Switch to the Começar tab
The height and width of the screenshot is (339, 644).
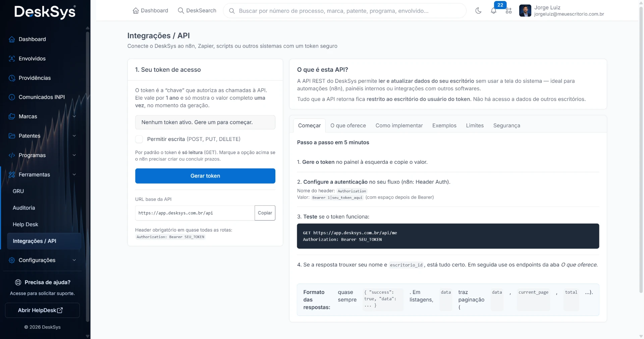309,126
